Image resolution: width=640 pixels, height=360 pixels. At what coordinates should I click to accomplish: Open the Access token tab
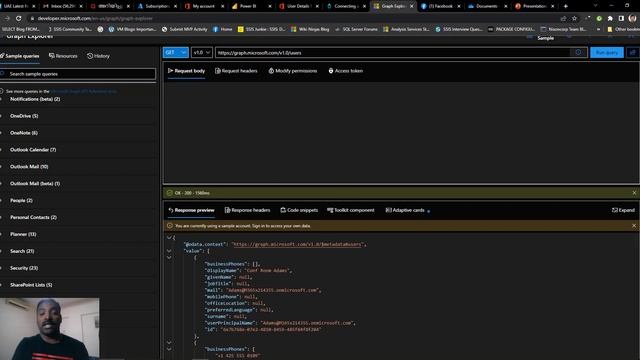tap(345, 71)
